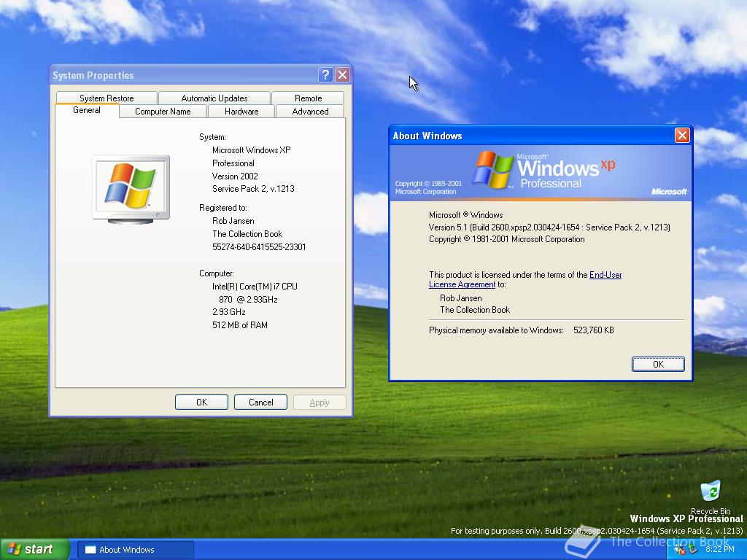Screen dimensions: 747x560
Task: Click "Microsoft Windows XP" system text
Action: [252, 150]
